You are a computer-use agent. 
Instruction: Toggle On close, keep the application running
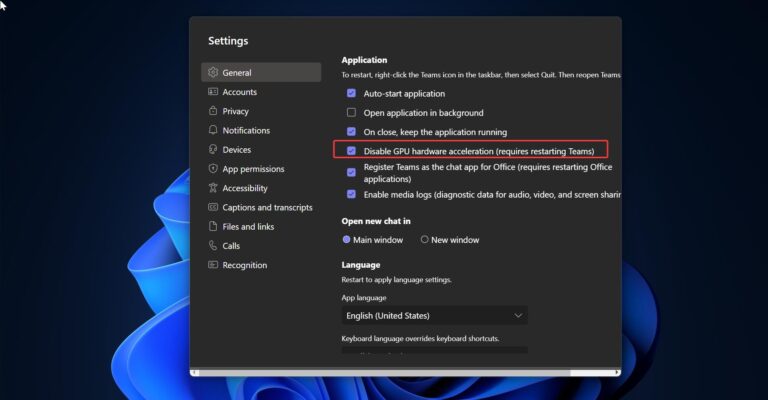click(x=351, y=132)
